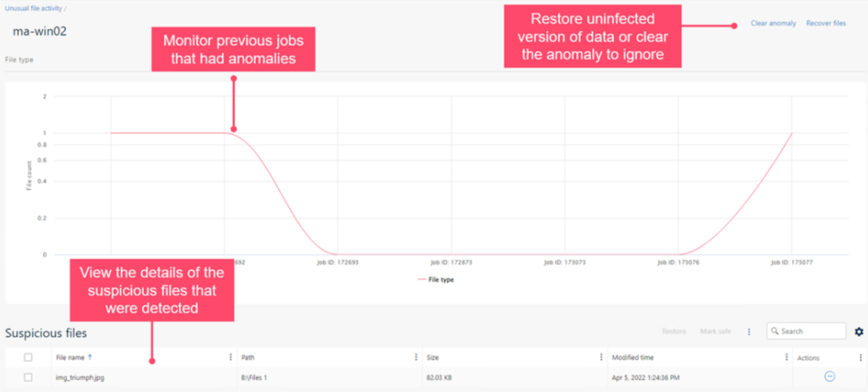The width and height of the screenshot is (868, 392).
Task: Click the Mark safe button
Action: click(715, 331)
